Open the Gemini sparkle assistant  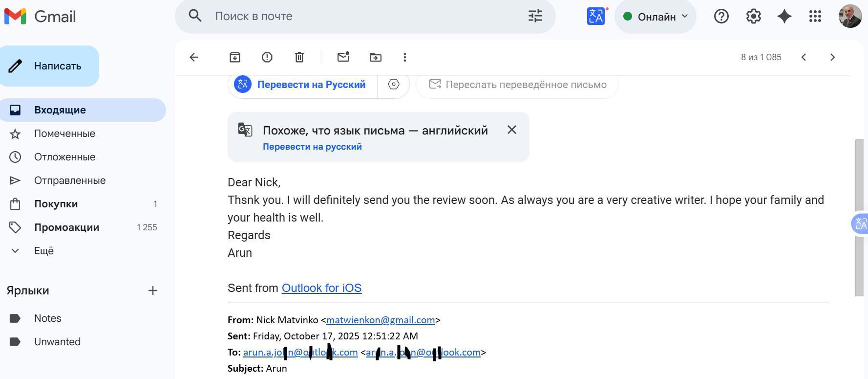click(x=784, y=17)
